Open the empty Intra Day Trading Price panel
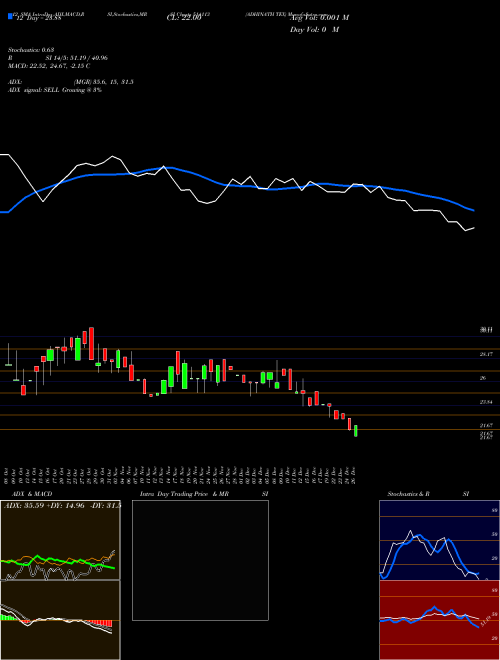Viewport: 500px width, 660px height. pyautogui.click(x=200, y=560)
